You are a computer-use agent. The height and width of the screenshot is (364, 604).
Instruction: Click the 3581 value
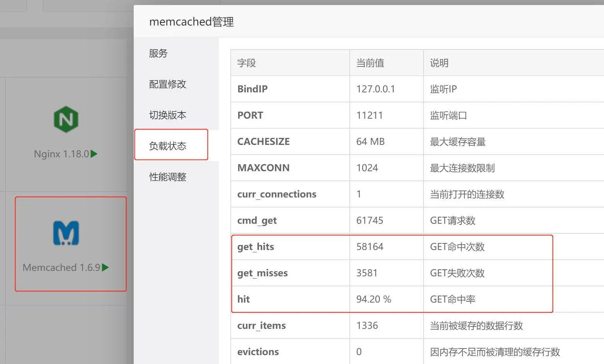367,273
